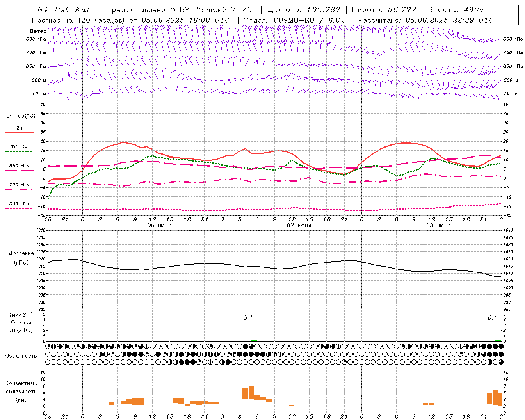This screenshot has height=420, width=525.
Task: Click the 06 июня date label
Action: (x=160, y=226)
